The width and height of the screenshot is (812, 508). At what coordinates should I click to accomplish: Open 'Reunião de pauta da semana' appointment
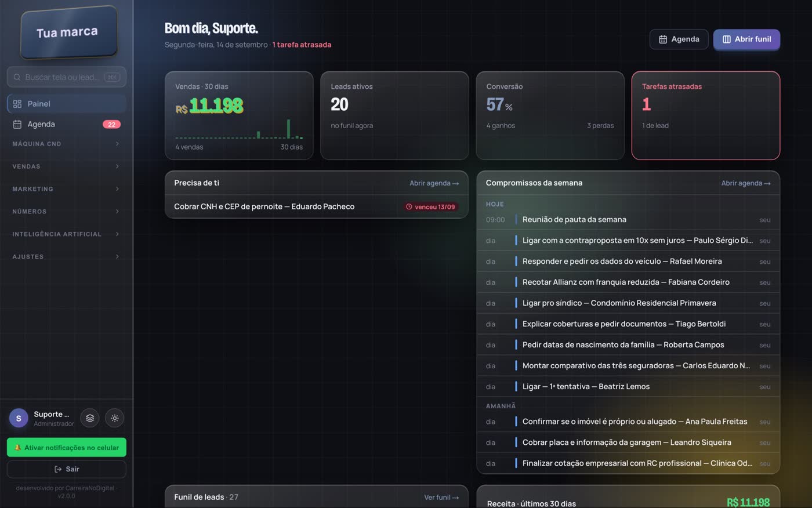point(628,220)
